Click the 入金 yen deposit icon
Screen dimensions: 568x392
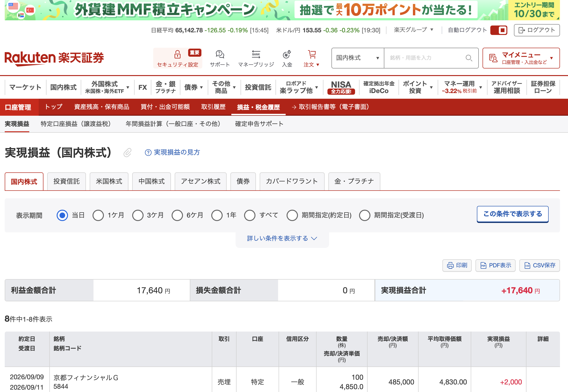click(287, 54)
